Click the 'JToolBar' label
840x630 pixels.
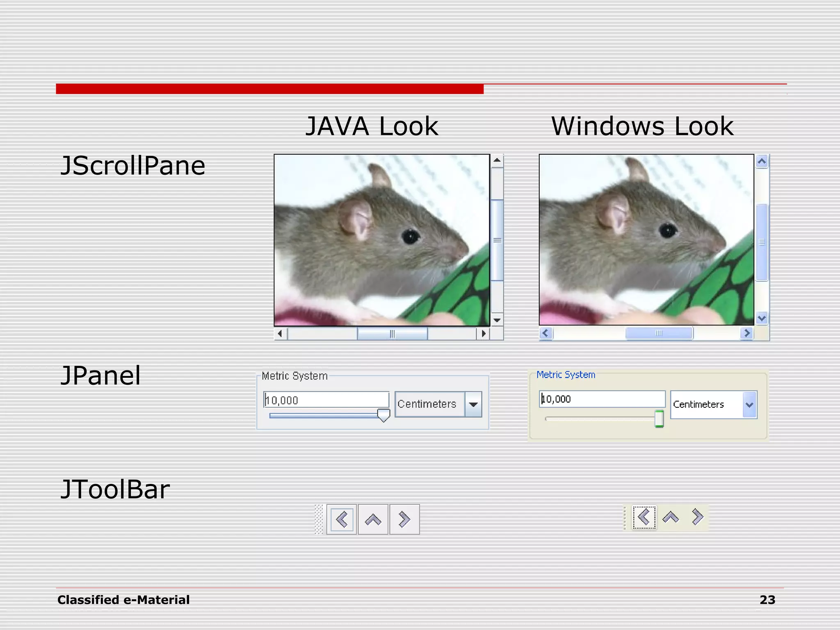(115, 489)
